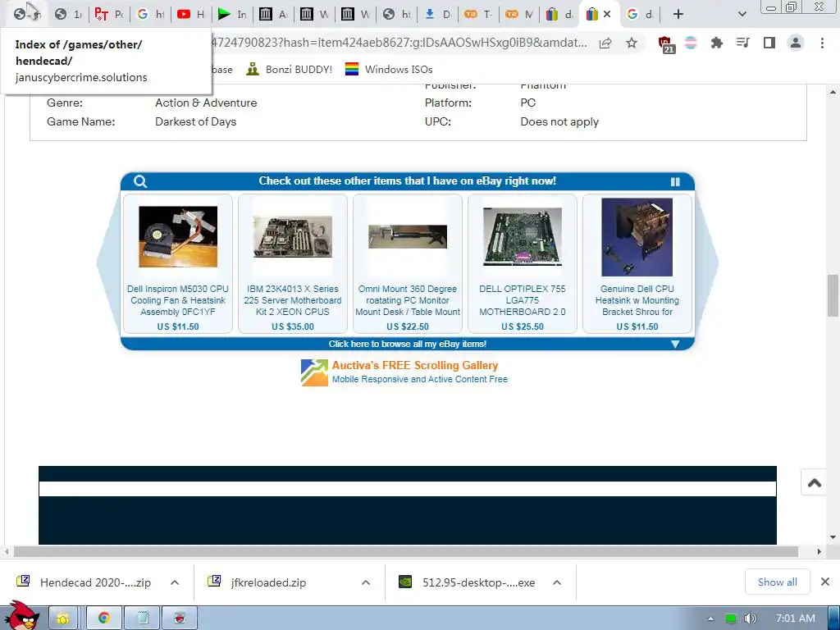This screenshot has width=840, height=630.
Task: Open the red bird taskbar app
Action: pos(180,619)
